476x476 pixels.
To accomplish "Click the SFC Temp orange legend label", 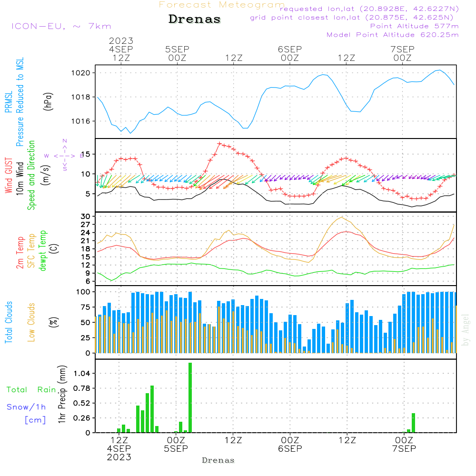I will click(31, 251).
